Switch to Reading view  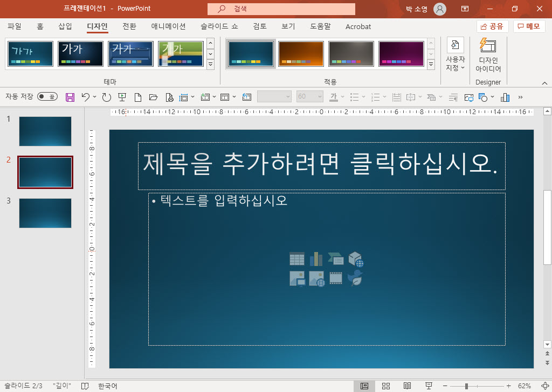click(407, 386)
